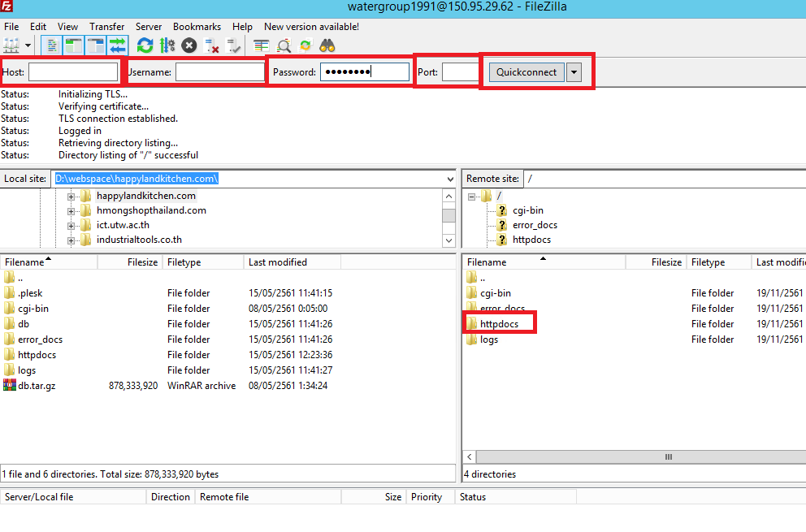Open the Bookmarks menu

click(197, 27)
